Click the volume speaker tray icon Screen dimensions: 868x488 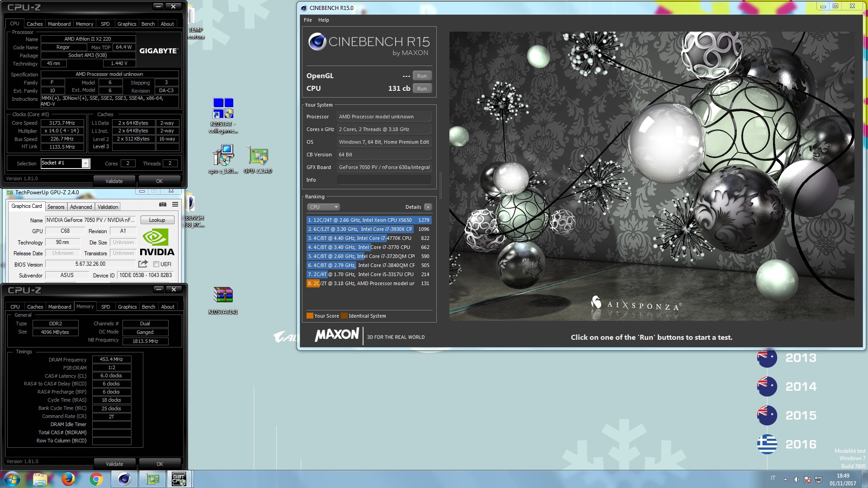point(797,479)
